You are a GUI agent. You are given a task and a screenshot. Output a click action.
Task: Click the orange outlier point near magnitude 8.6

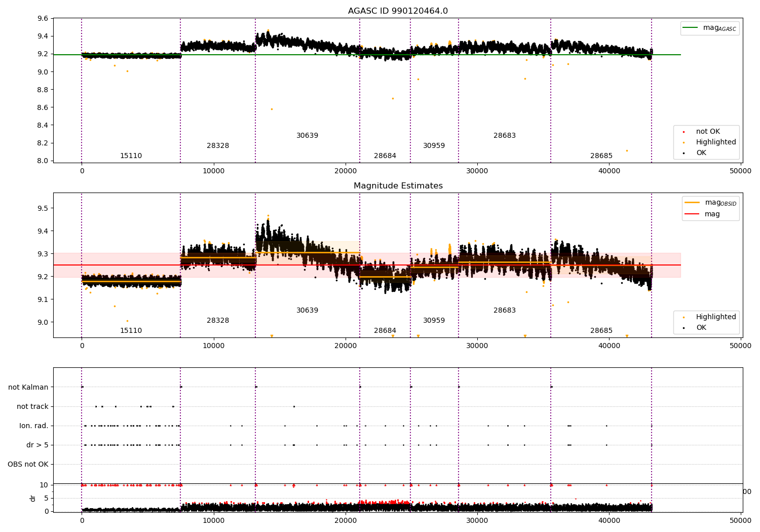[272, 109]
